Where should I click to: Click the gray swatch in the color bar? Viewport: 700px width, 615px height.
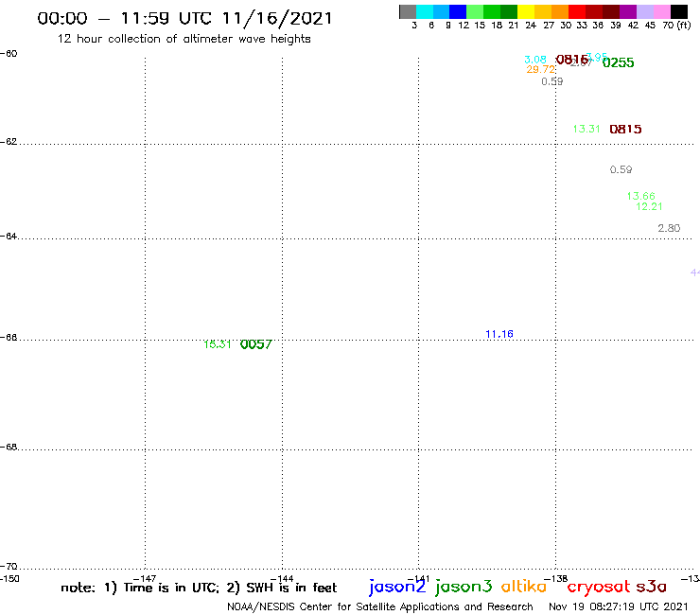tap(408, 11)
